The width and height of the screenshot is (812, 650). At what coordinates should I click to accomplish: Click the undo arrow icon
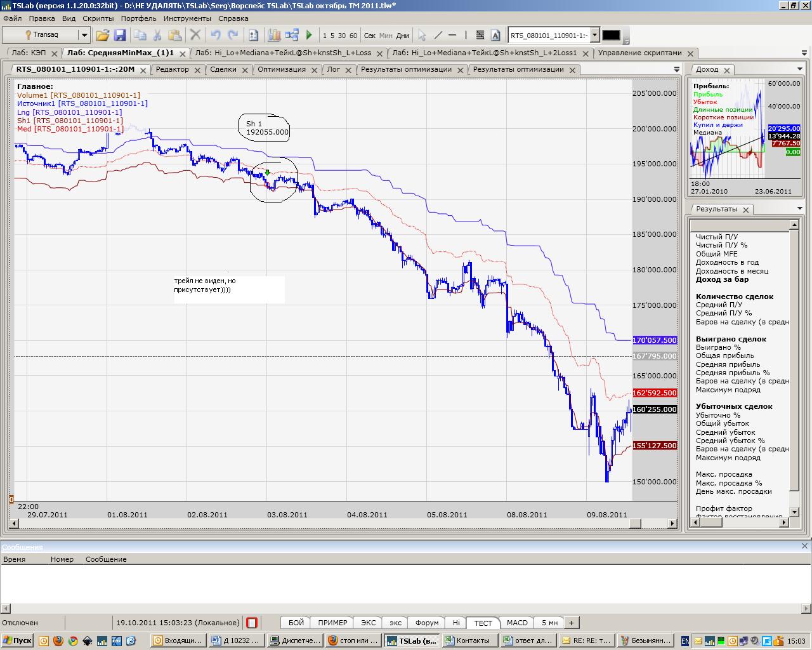pyautogui.click(x=216, y=36)
